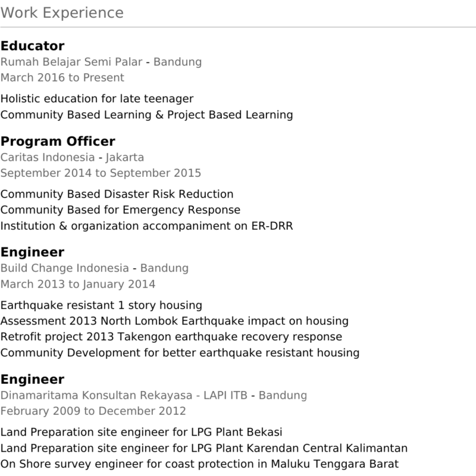476x476 pixels.
Task: Click February 2009 to December 2012 date
Action: (x=93, y=411)
